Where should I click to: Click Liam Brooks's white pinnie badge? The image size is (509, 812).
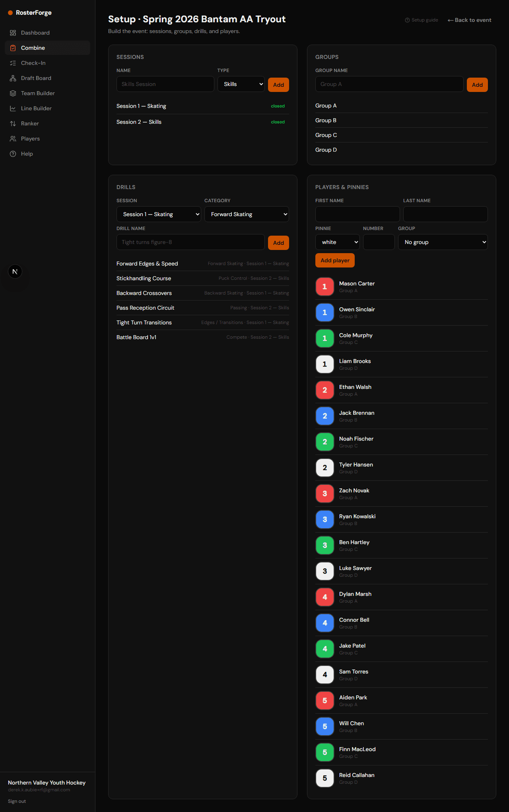(x=325, y=364)
